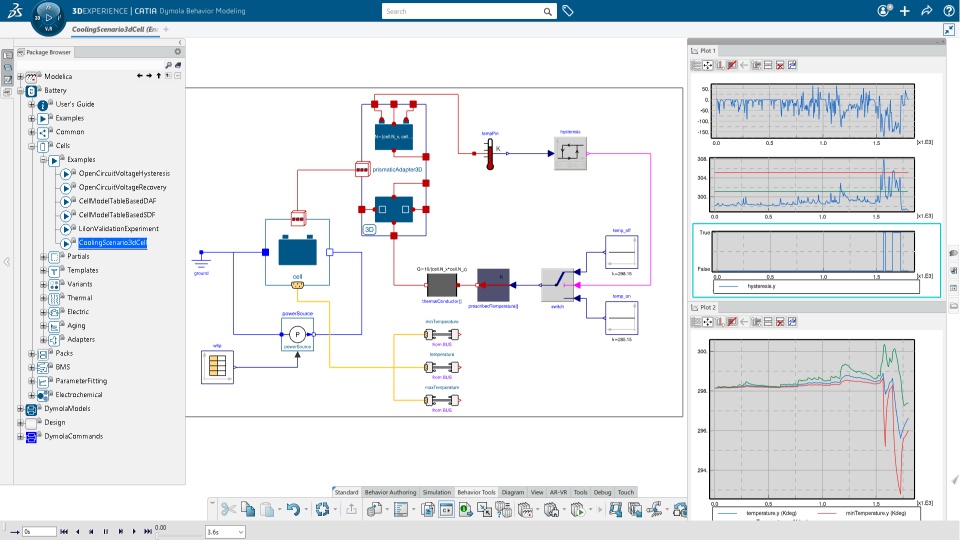Click skip to end playback control
960x540 pixels.
(x=148, y=532)
